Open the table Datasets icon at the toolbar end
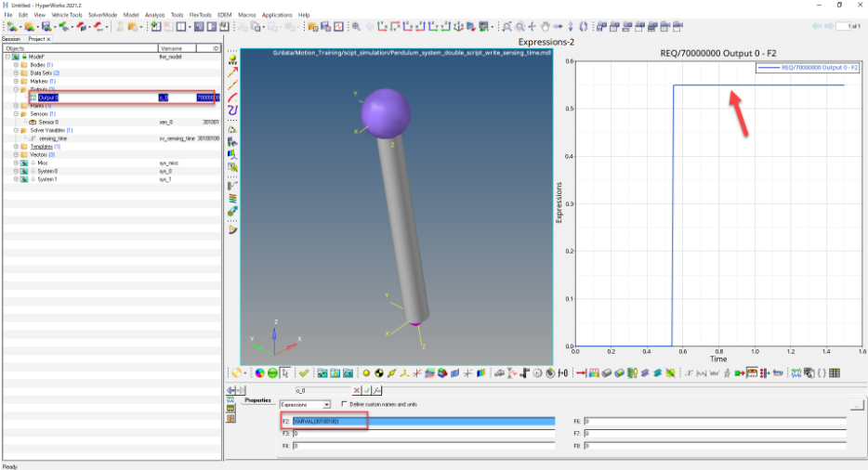 pos(835,373)
